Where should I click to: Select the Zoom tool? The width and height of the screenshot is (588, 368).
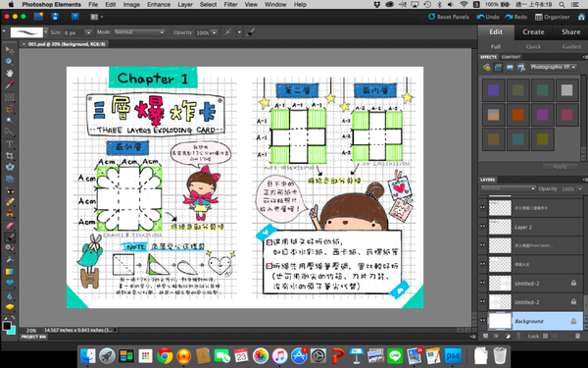(x=10, y=62)
